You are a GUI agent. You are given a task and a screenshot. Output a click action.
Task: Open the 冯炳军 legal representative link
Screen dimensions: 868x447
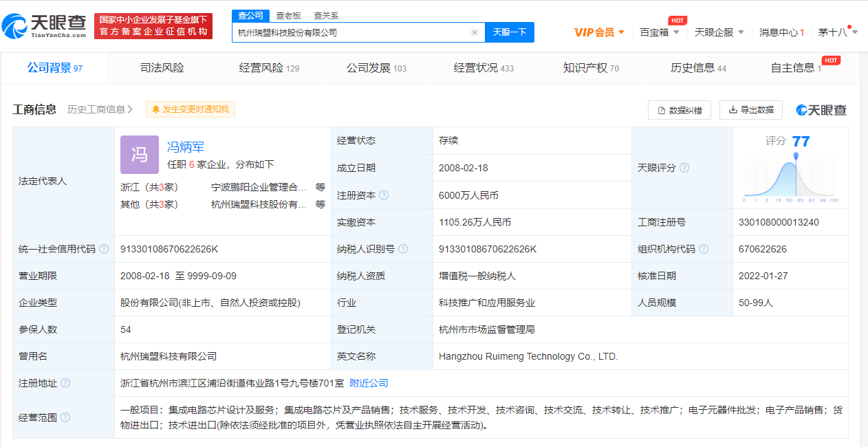(186, 146)
